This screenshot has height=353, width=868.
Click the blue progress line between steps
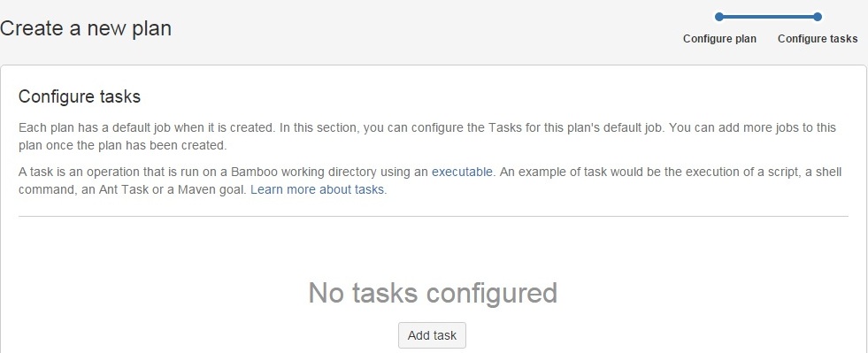[768, 17]
